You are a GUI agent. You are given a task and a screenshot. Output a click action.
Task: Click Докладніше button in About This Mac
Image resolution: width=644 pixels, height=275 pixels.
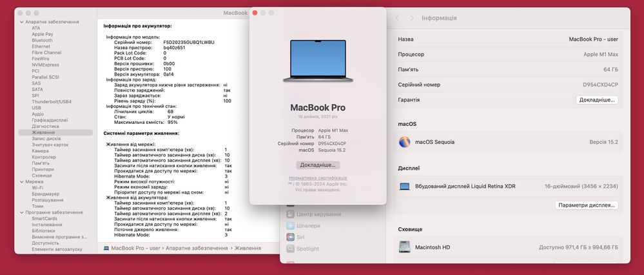pos(318,165)
